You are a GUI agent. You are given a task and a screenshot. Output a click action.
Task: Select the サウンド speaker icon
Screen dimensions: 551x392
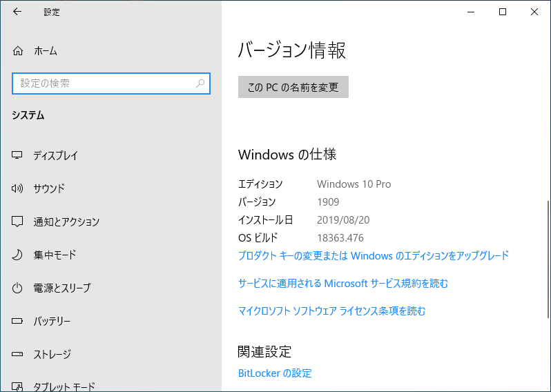click(x=17, y=188)
